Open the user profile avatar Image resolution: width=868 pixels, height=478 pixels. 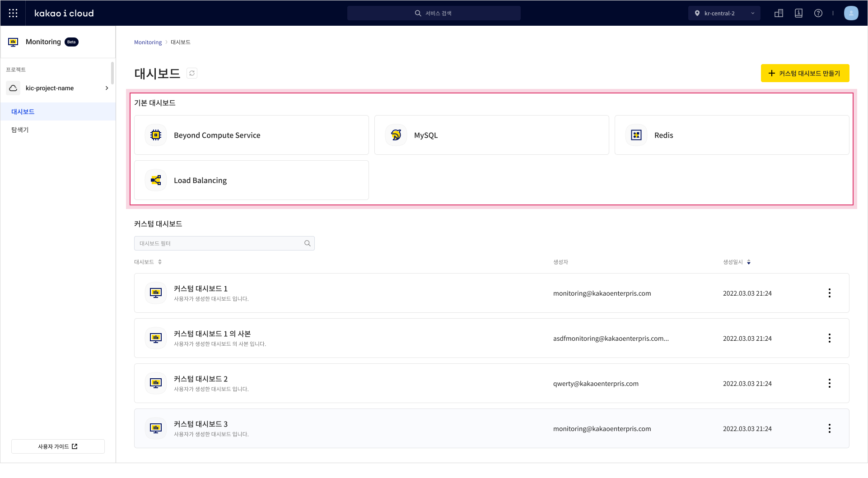pyautogui.click(x=851, y=13)
